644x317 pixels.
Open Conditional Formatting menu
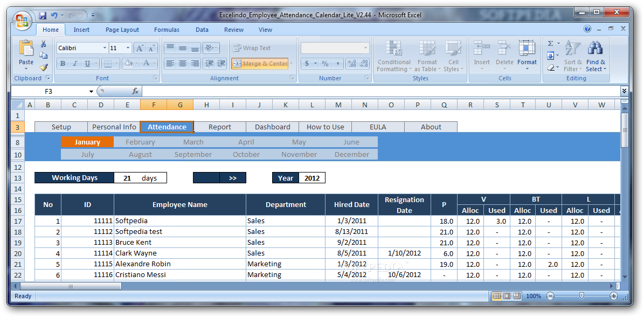[394, 56]
